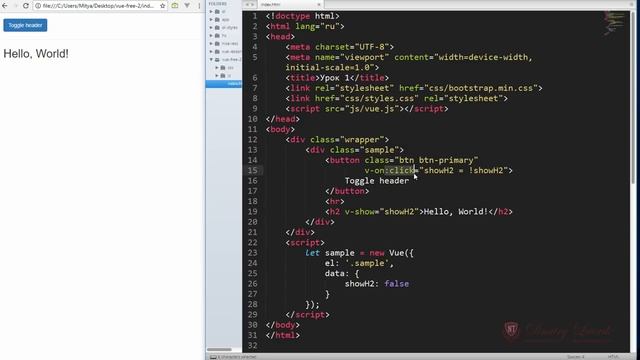The height and width of the screenshot is (360, 640).
Task: Click the closing script tag on line 29
Action: 307,315
